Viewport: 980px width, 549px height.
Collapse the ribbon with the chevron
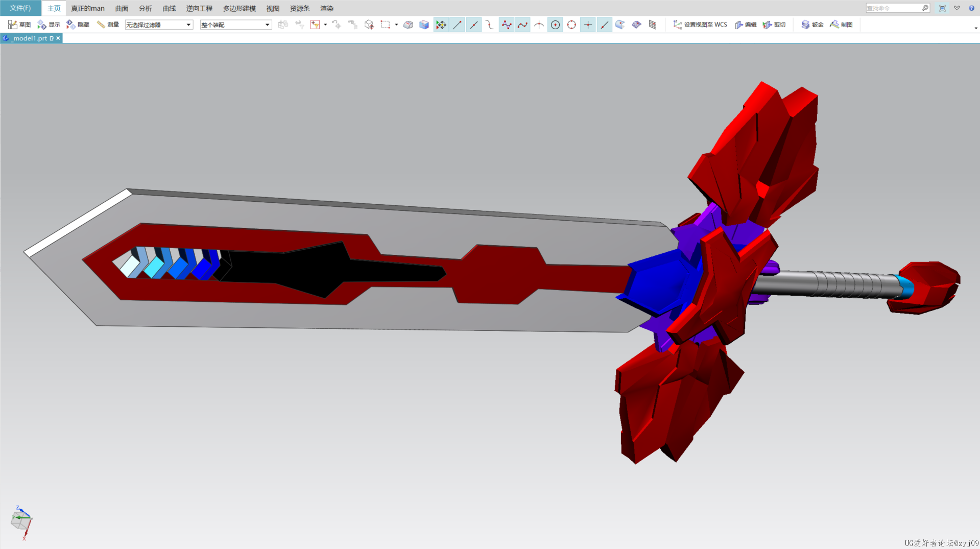click(957, 8)
